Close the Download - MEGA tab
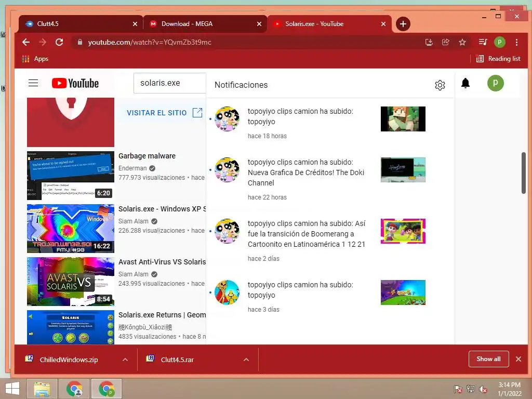This screenshot has height=399, width=532. (259, 24)
